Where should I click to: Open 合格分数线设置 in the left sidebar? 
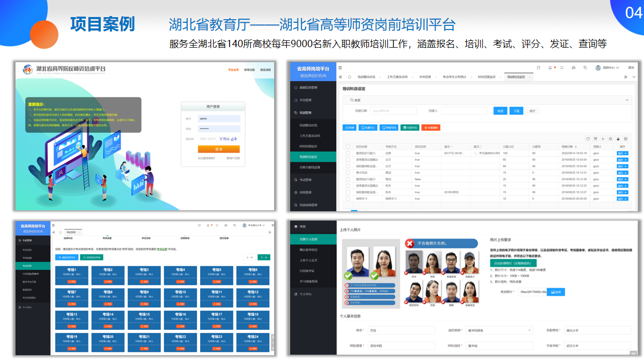coord(310,167)
